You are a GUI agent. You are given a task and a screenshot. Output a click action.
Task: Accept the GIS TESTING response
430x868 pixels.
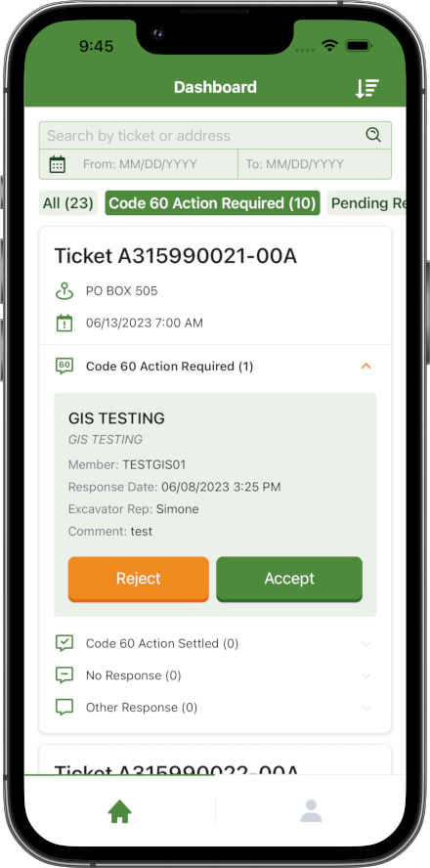point(289,579)
